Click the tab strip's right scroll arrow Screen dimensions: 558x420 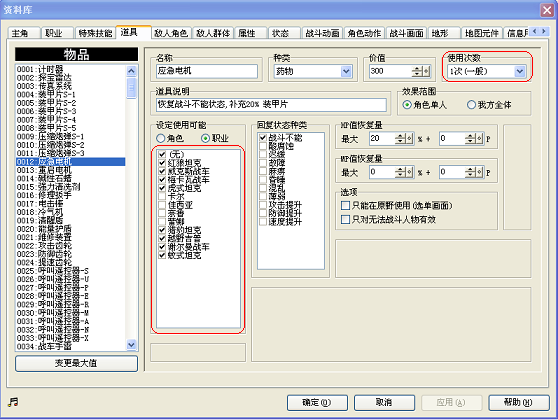click(543, 31)
